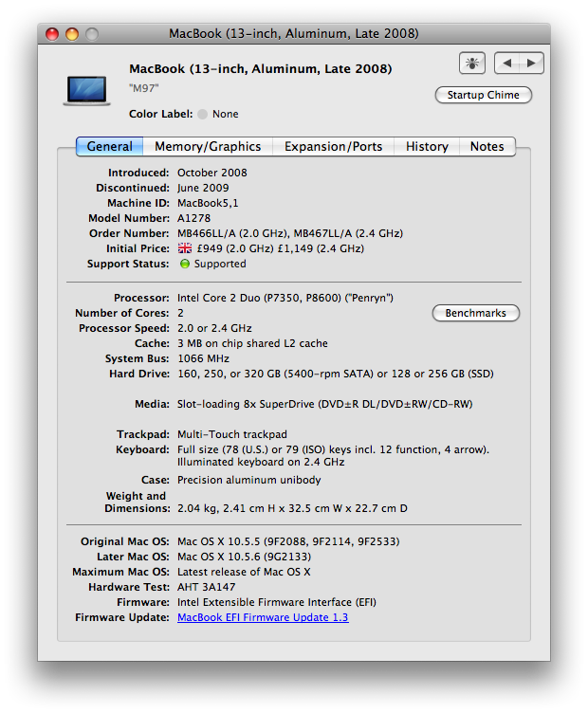588x713 pixels.
Task: Click the window title MacBook (13-inch, Aluminum, Late 2008)
Action: (294, 33)
